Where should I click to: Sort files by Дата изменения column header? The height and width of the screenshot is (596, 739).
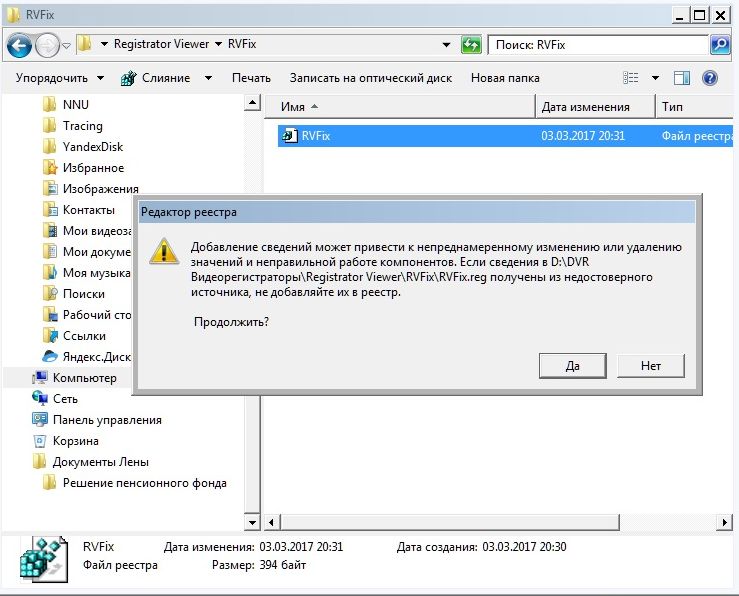click(x=585, y=107)
